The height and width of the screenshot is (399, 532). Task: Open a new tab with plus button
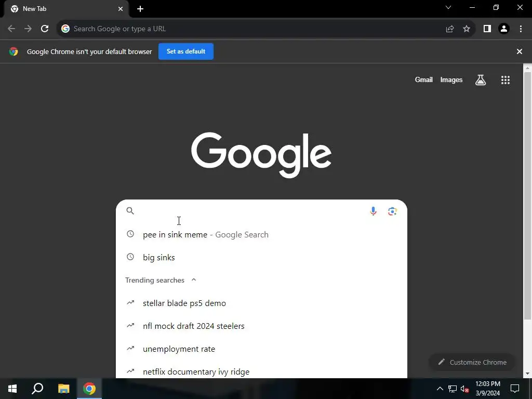coord(140,9)
